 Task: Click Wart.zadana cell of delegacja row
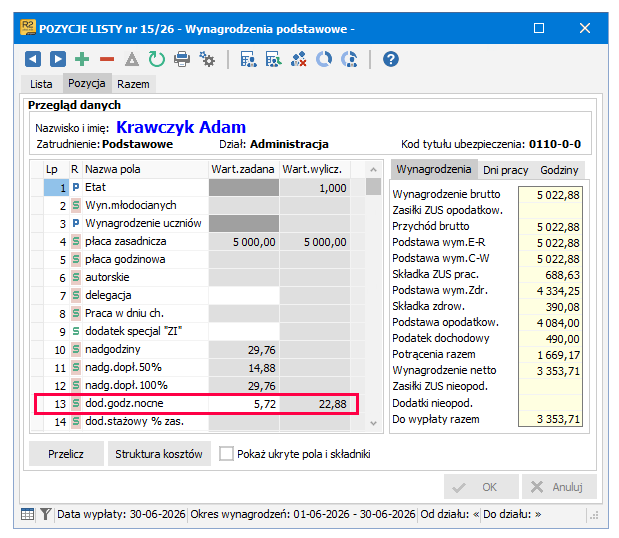[244, 295]
